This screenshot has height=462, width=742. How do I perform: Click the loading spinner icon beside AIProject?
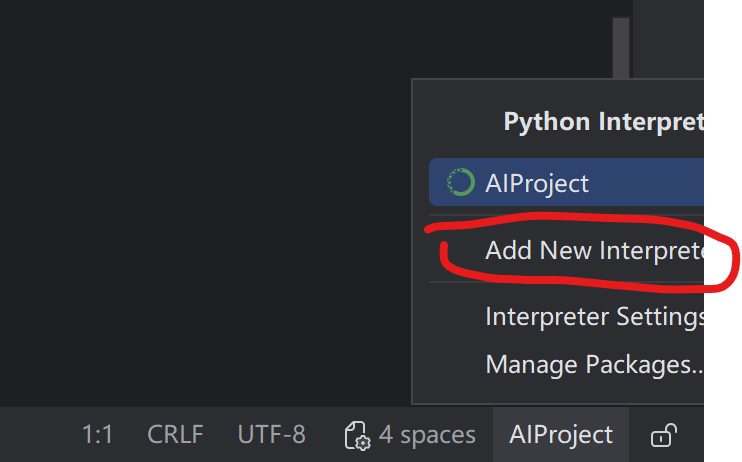point(460,182)
